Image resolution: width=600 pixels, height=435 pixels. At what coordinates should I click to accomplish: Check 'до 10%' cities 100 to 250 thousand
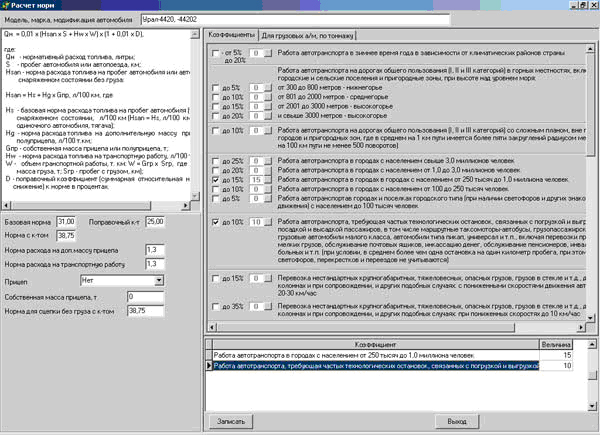[x=216, y=189]
